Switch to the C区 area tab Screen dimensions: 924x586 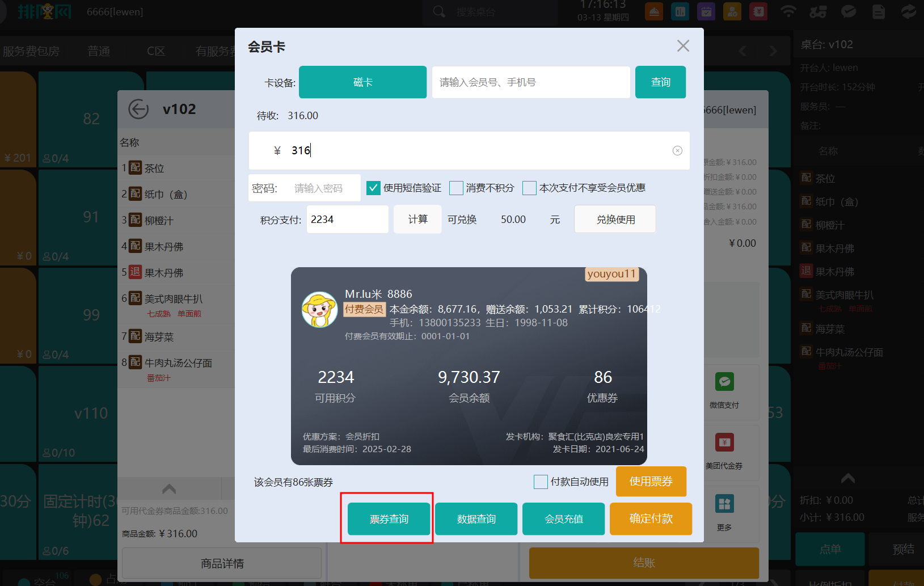click(x=155, y=50)
